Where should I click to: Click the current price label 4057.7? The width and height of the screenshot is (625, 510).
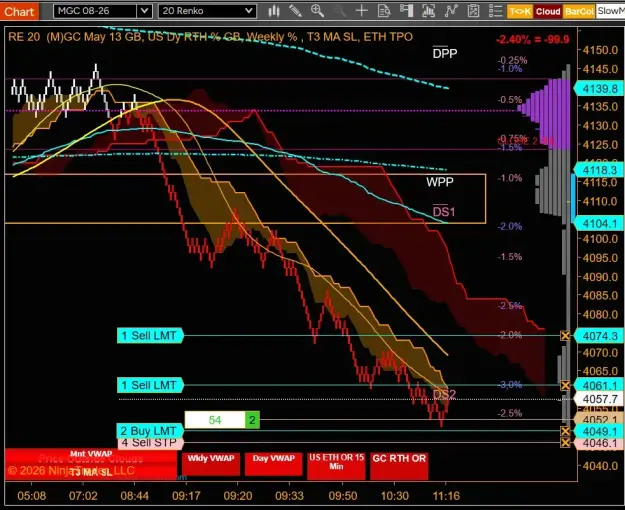599,399
